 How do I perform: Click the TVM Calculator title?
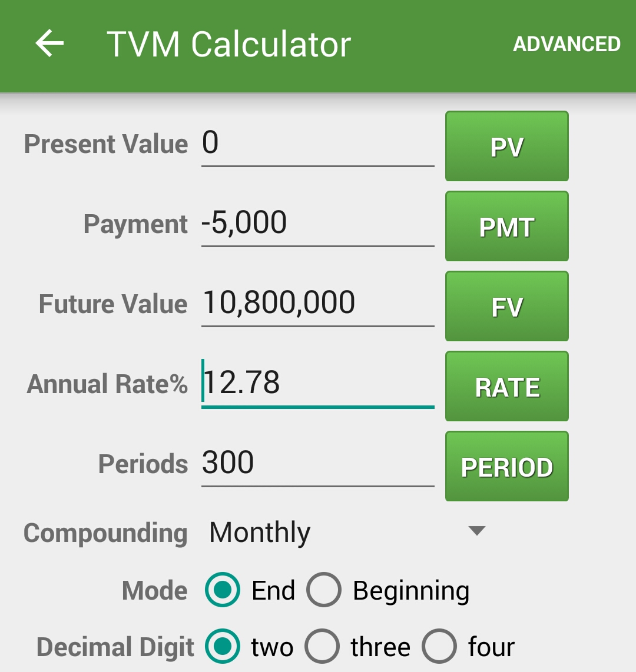(x=228, y=44)
